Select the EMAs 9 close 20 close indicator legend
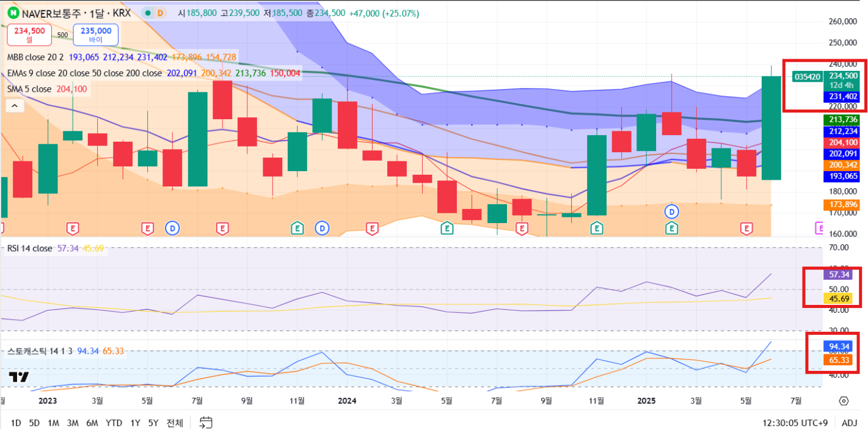 pyautogui.click(x=84, y=73)
